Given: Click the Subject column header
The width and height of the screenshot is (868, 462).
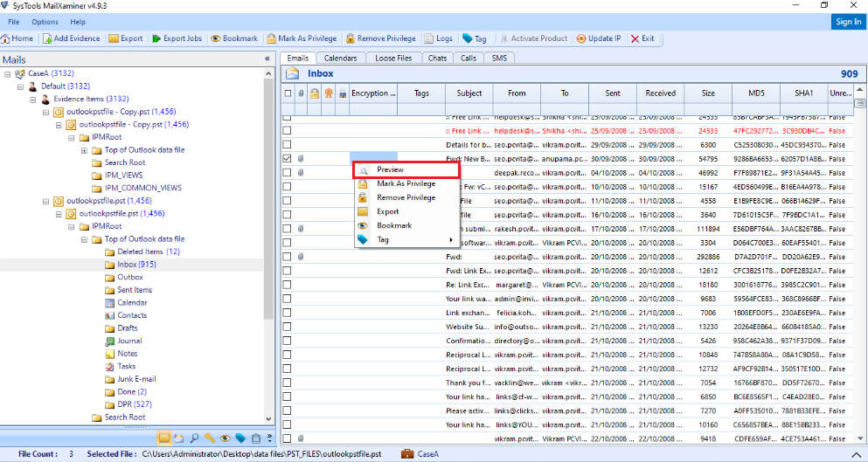Looking at the screenshot, I should click(469, 93).
